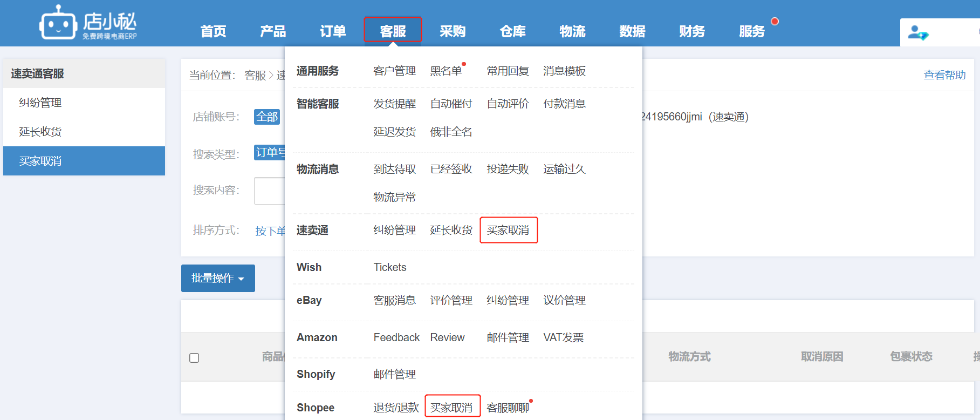Open 已经签收 under 物流消息
The height and width of the screenshot is (420, 980).
[451, 169]
